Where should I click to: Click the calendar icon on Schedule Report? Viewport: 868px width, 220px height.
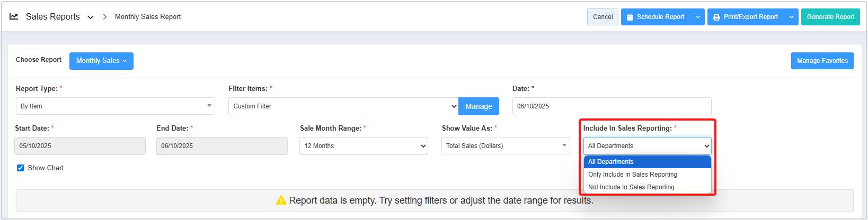point(630,17)
